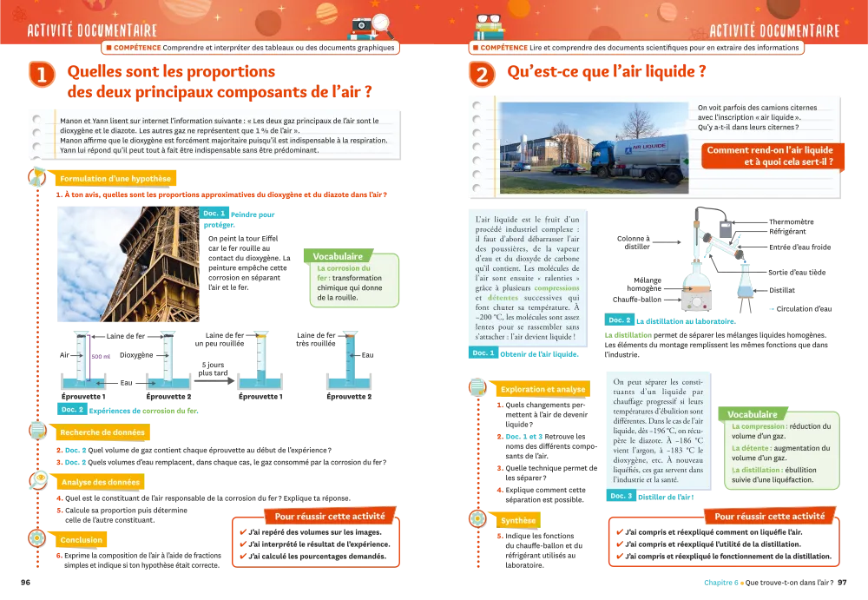Viewport: 868px width, 600px height.
Task: Select the Synthèse section label
Action: [x=518, y=520]
